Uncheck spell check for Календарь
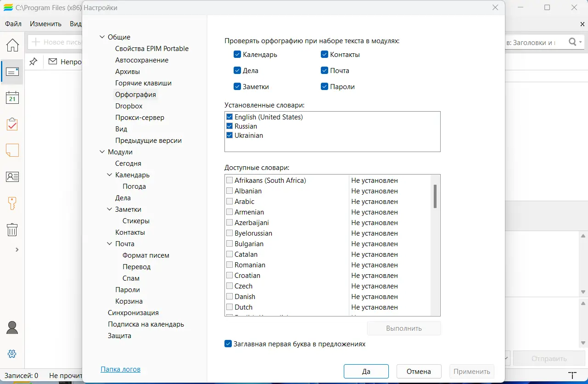The height and width of the screenshot is (384, 588). 237,55
